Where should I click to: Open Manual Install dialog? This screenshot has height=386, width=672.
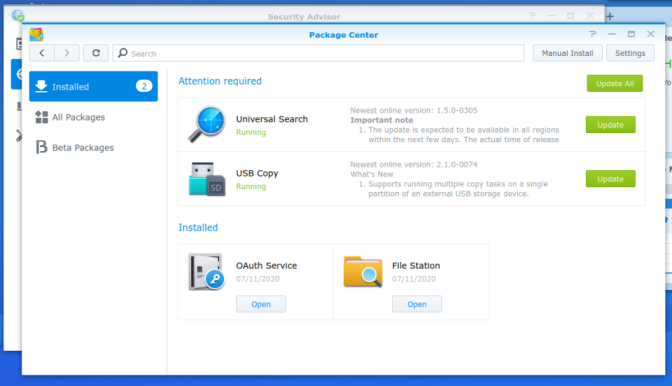pyautogui.click(x=567, y=53)
